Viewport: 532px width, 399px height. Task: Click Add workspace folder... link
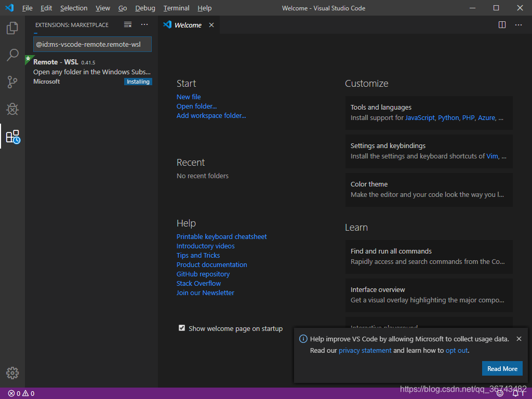(x=211, y=116)
